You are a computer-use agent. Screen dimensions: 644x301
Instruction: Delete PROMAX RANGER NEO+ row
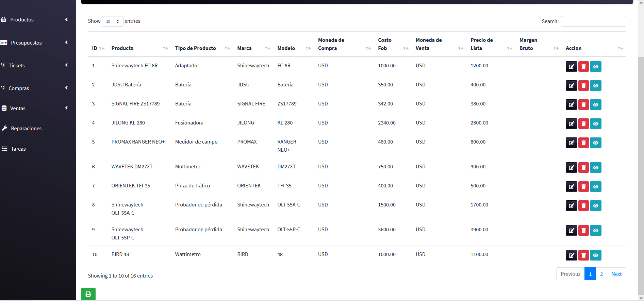tap(583, 143)
